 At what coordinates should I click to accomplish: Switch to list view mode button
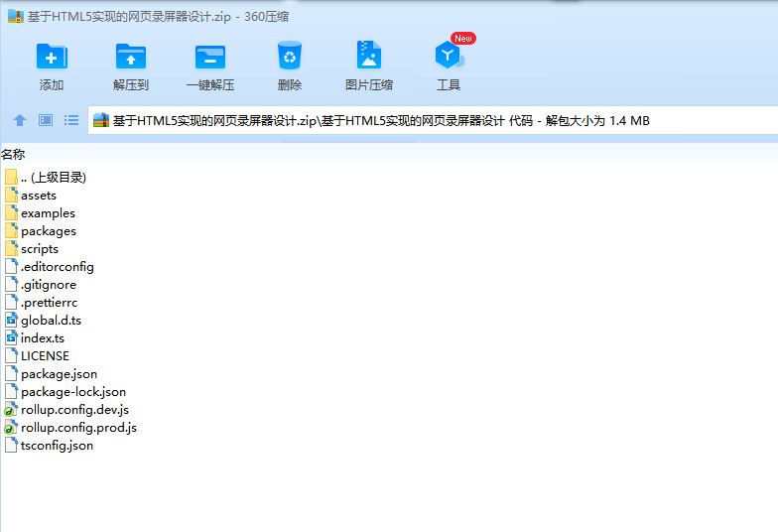click(71, 120)
